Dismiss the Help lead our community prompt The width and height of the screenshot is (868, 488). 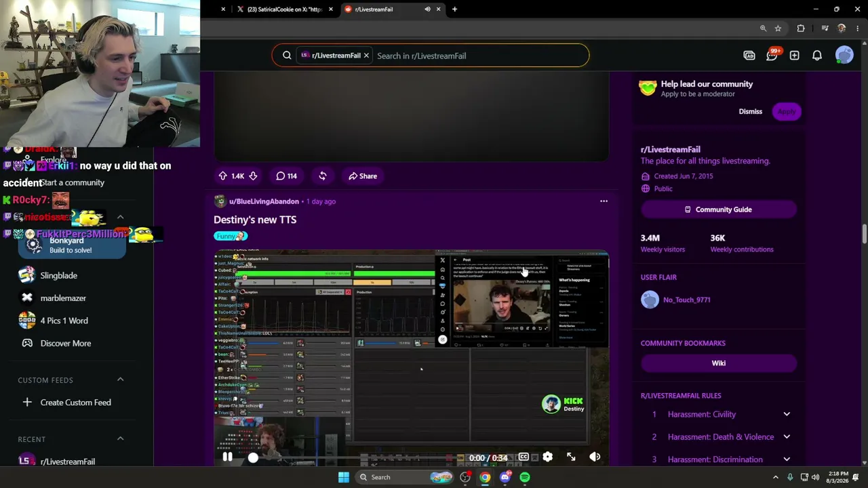point(751,112)
